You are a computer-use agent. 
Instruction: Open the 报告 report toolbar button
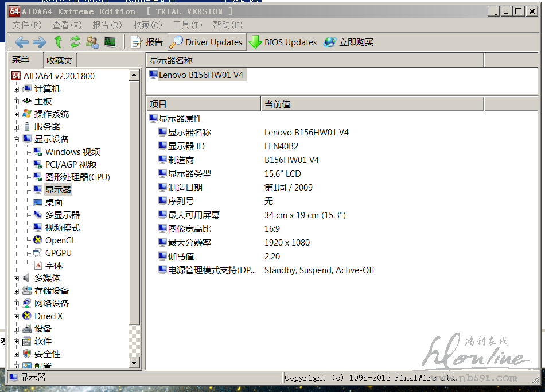click(147, 42)
